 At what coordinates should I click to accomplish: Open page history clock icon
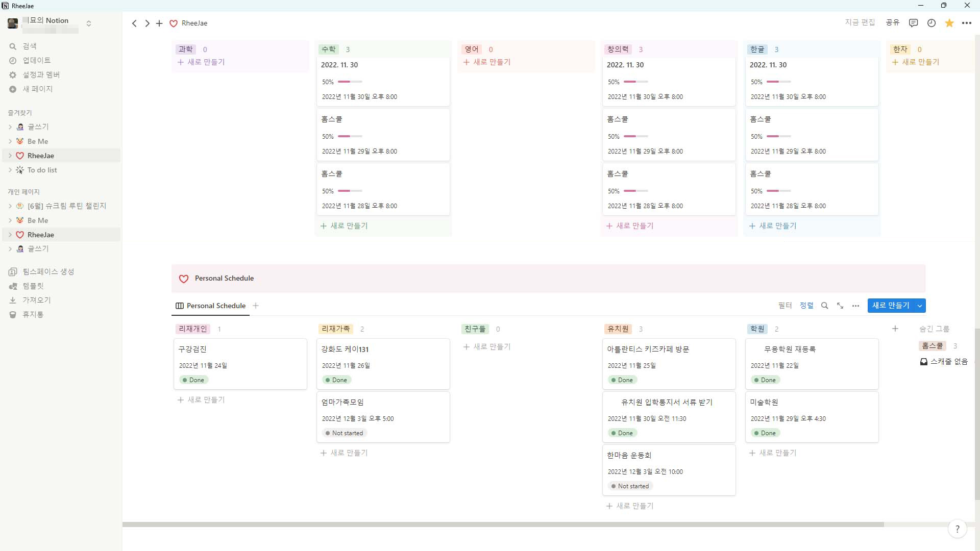pos(931,23)
